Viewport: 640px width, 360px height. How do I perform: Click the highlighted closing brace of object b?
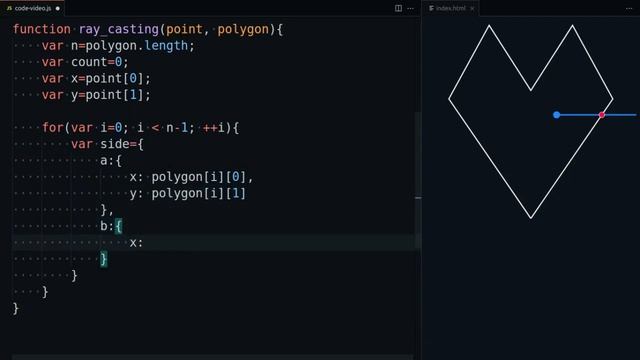(x=104, y=259)
